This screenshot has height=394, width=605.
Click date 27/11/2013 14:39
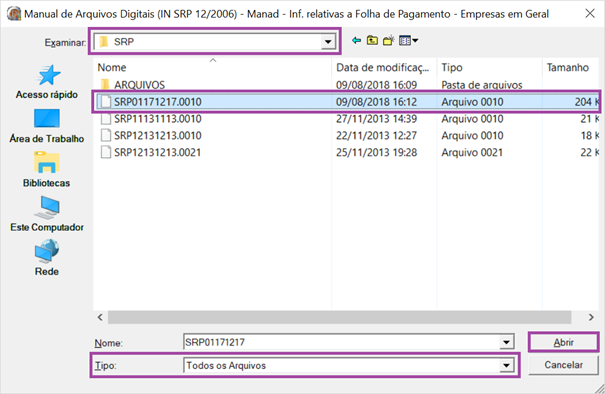376,118
